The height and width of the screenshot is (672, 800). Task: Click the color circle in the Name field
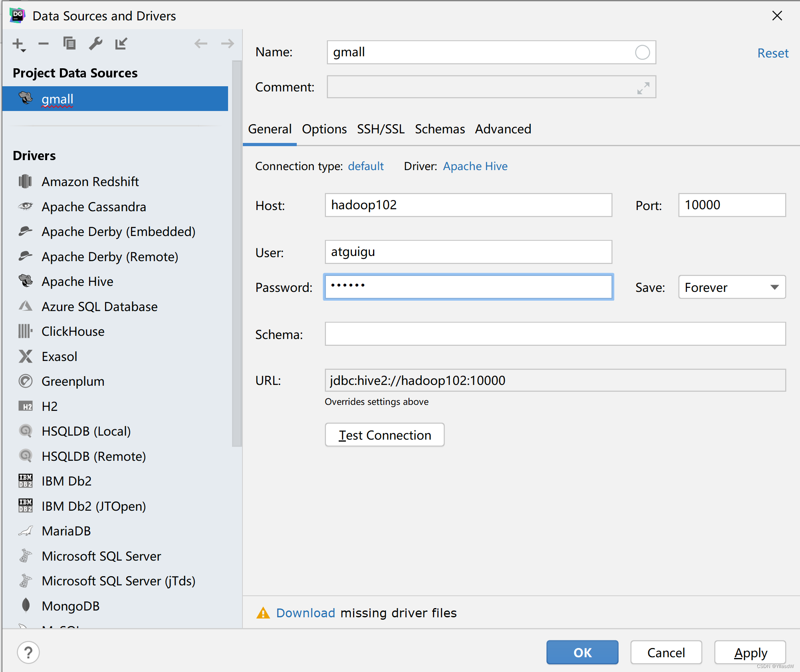[x=642, y=52]
